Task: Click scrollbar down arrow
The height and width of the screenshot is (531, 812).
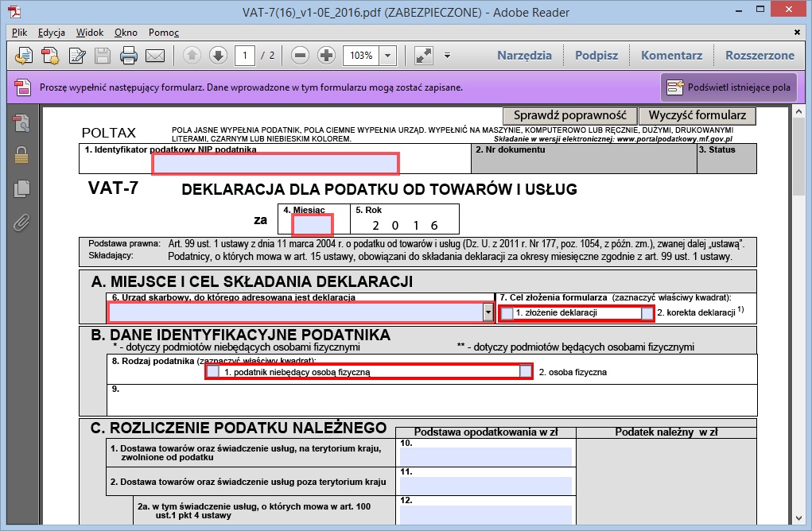Action: (x=798, y=518)
